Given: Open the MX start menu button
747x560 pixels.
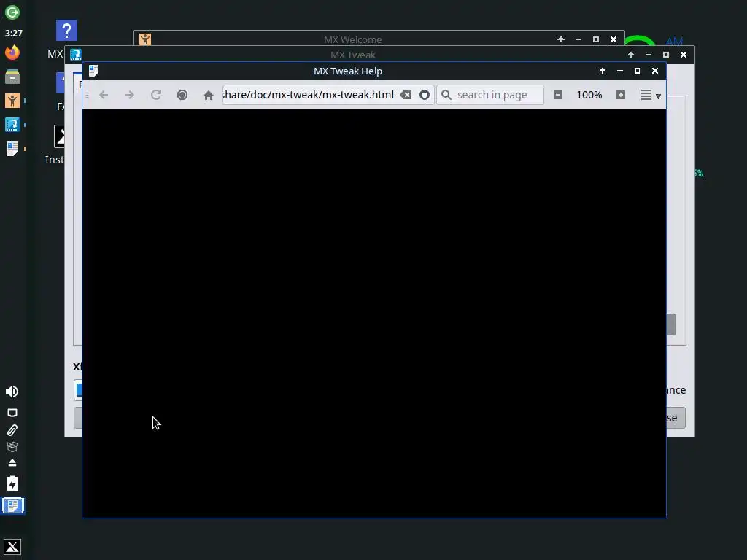Looking at the screenshot, I should point(12,547).
